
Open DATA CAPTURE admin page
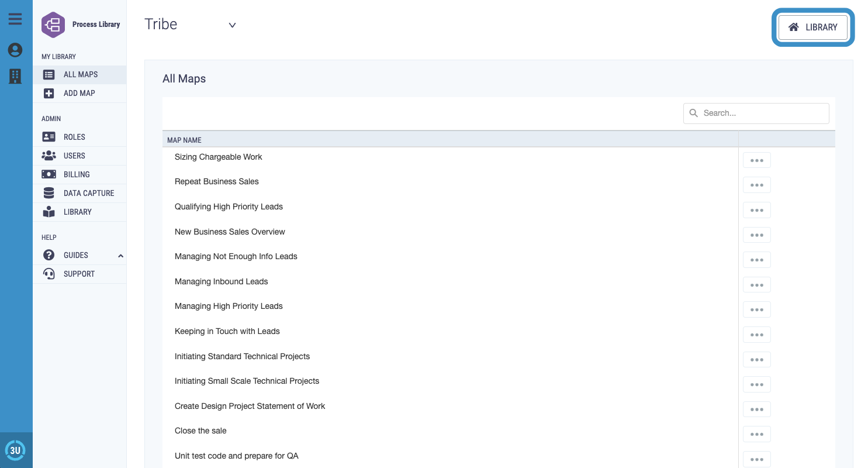[x=79, y=193]
